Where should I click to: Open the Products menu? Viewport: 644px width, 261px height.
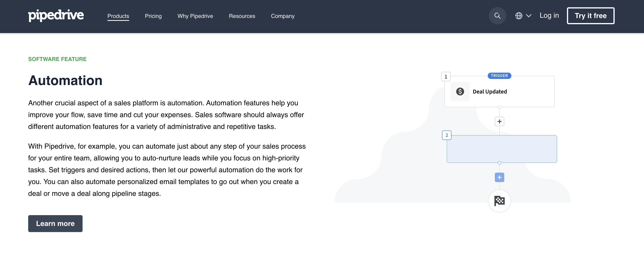118,16
